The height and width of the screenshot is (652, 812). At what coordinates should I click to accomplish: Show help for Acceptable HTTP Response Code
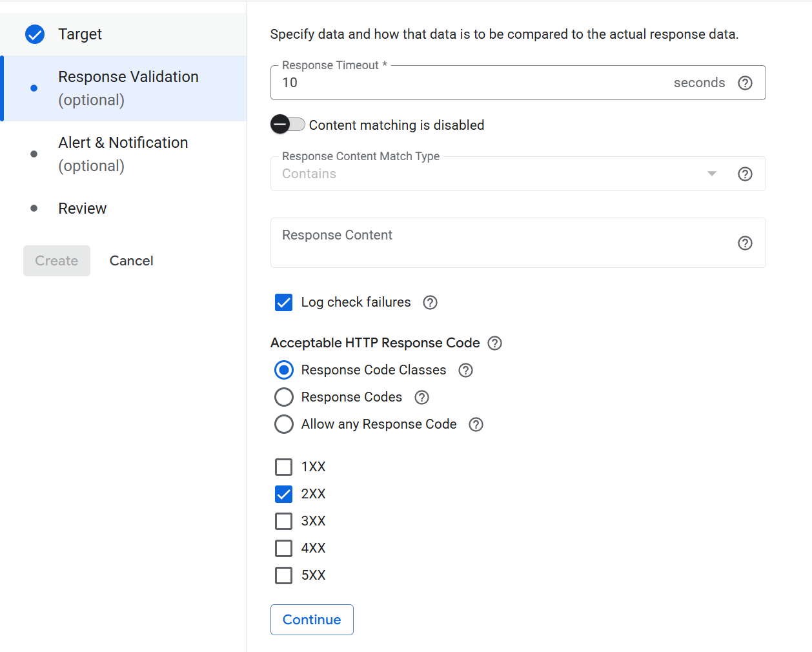(494, 343)
